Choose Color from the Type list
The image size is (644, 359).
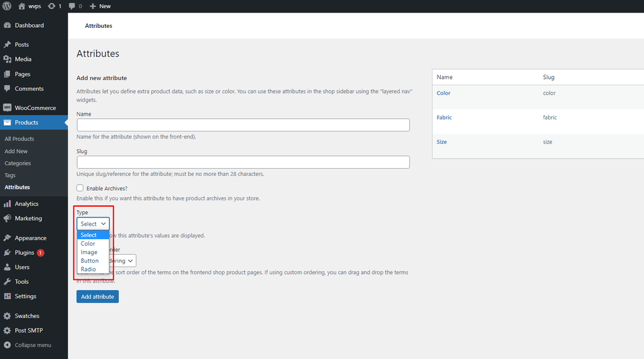pos(88,244)
